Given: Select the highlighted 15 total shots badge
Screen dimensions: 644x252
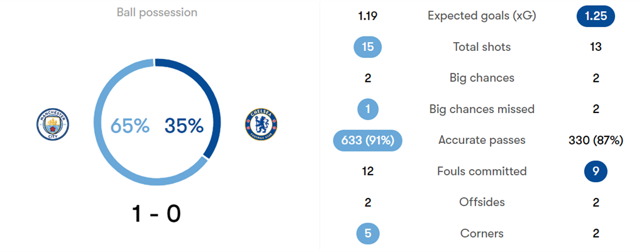Looking at the screenshot, I should (368, 47).
